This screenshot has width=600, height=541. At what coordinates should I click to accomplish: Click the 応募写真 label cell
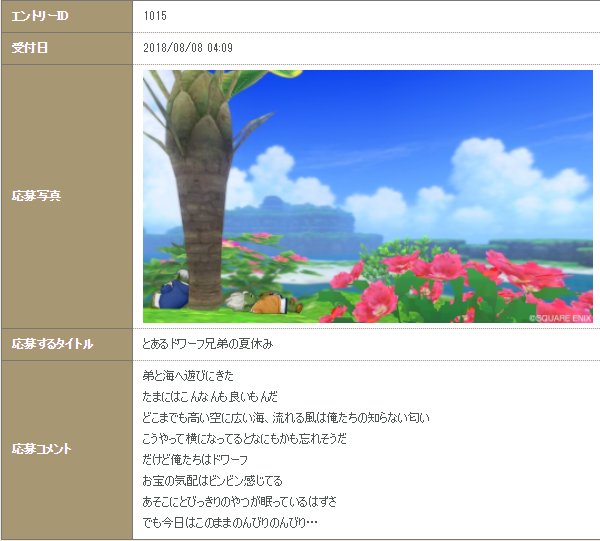[67, 196]
